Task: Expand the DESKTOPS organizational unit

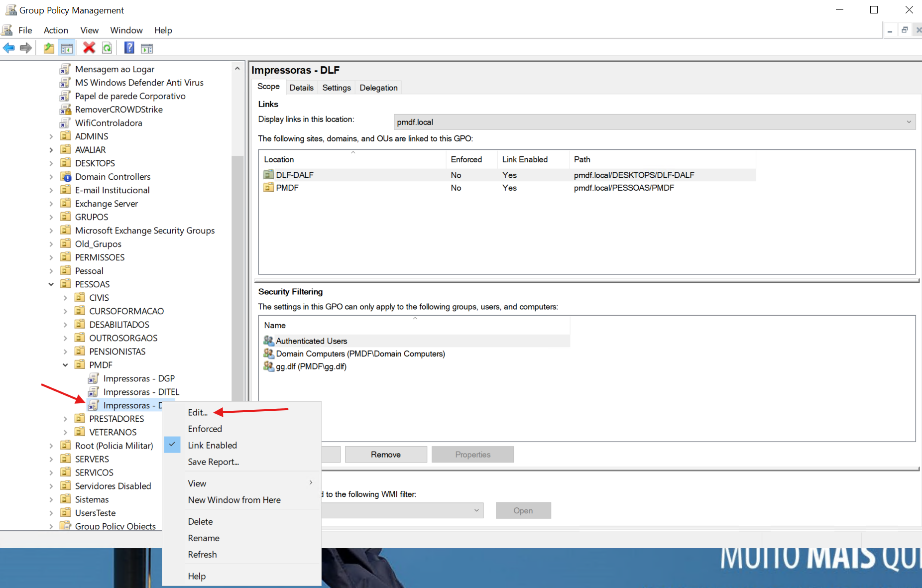Action: point(51,163)
